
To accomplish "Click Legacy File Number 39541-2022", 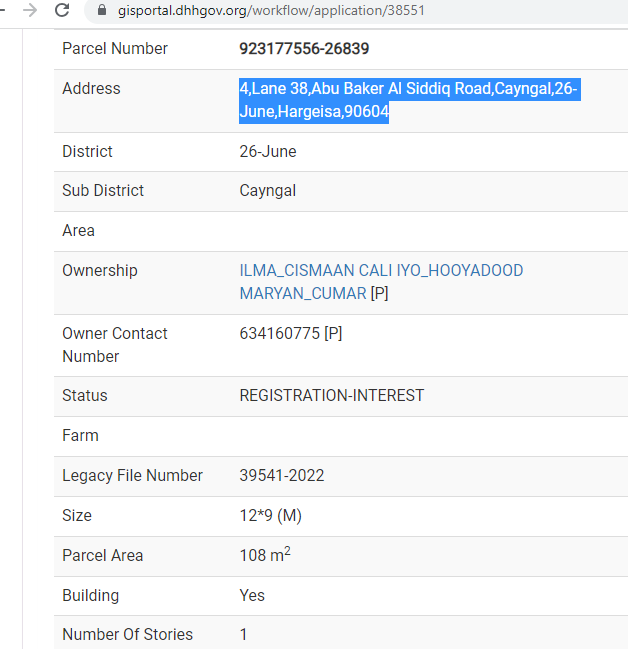I will [282, 475].
